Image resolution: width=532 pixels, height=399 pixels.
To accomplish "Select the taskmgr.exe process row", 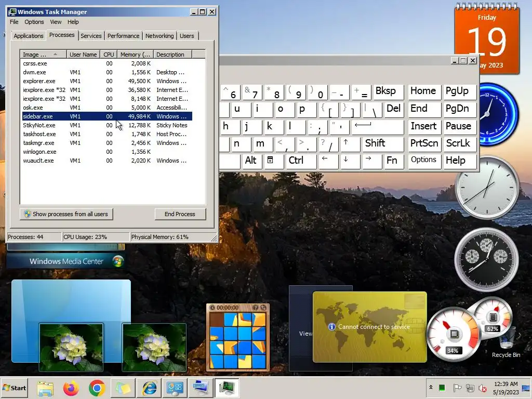I will 107,143.
